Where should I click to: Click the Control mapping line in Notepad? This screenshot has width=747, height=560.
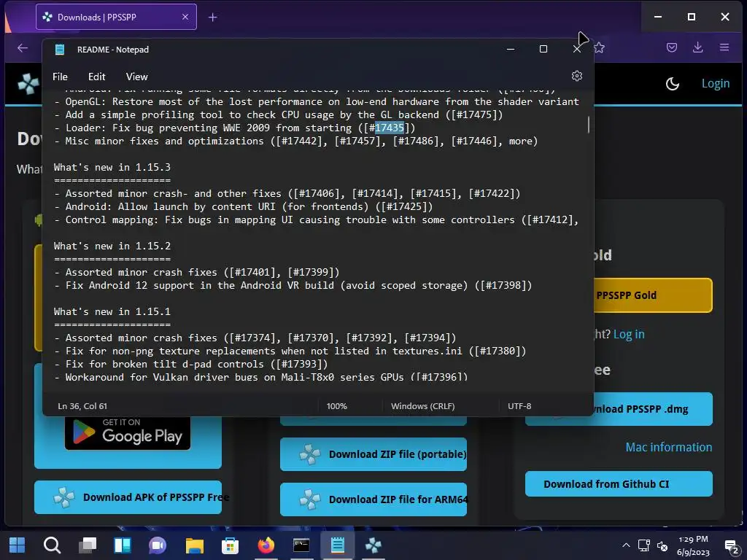[317, 219]
